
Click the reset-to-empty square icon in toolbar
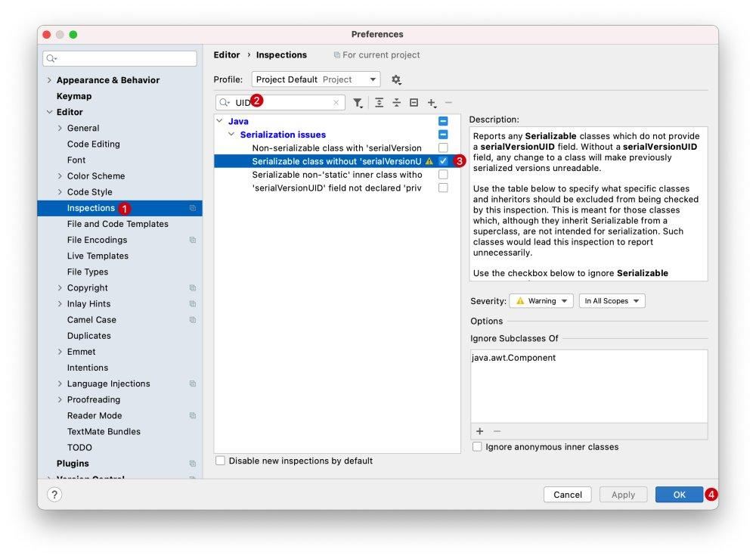pos(414,103)
